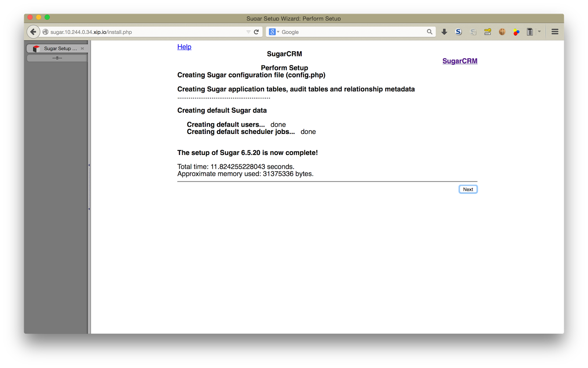Viewport: 588px width, 368px height.
Task: Click the magnifier search icon
Action: [429, 32]
